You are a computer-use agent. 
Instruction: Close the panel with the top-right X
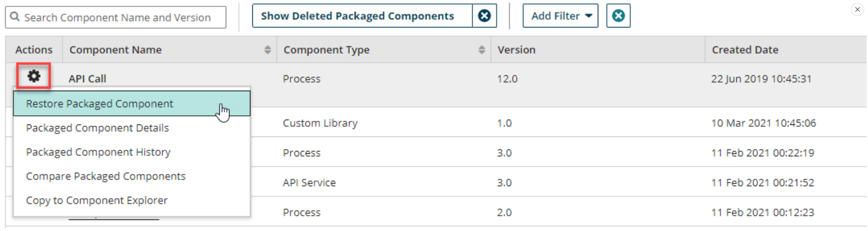tap(857, 9)
